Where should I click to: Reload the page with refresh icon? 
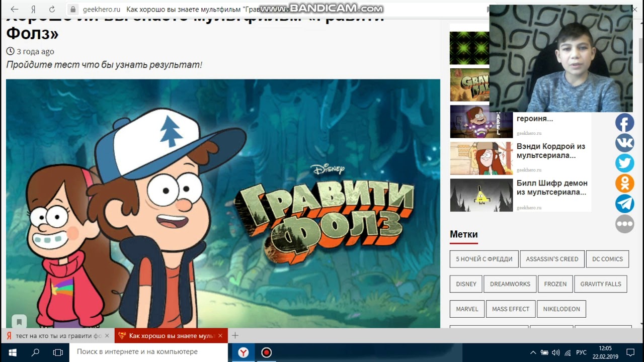pos(52,9)
